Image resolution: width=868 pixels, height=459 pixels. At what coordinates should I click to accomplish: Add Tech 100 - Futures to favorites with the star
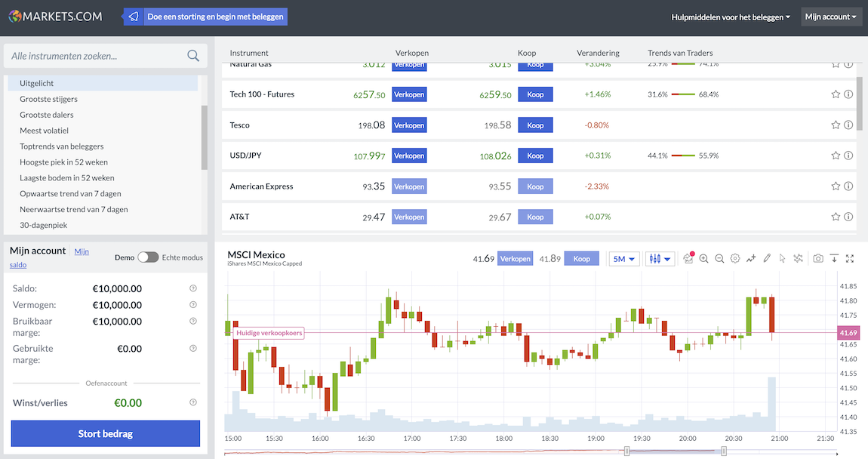(836, 94)
